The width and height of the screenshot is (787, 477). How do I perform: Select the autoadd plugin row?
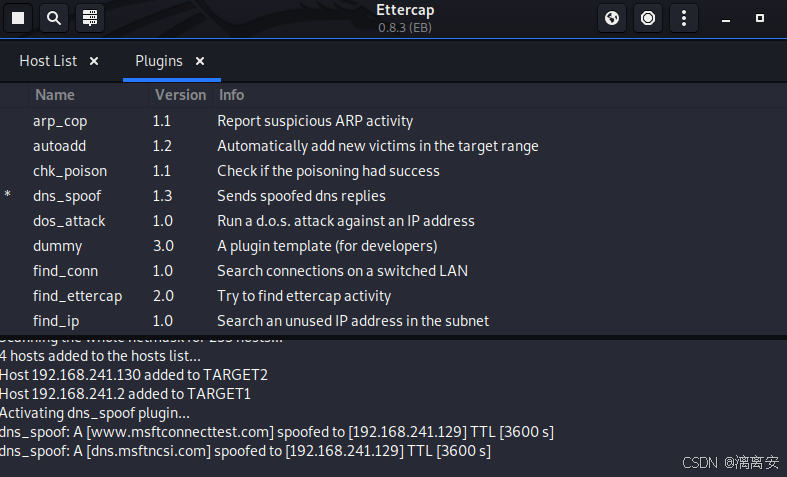(x=394, y=146)
